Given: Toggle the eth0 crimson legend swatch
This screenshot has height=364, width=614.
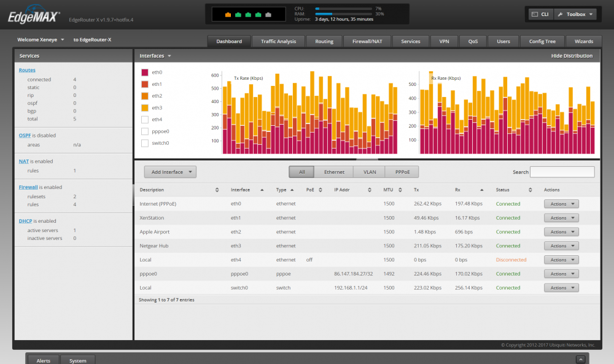Looking at the screenshot, I should (145, 72).
